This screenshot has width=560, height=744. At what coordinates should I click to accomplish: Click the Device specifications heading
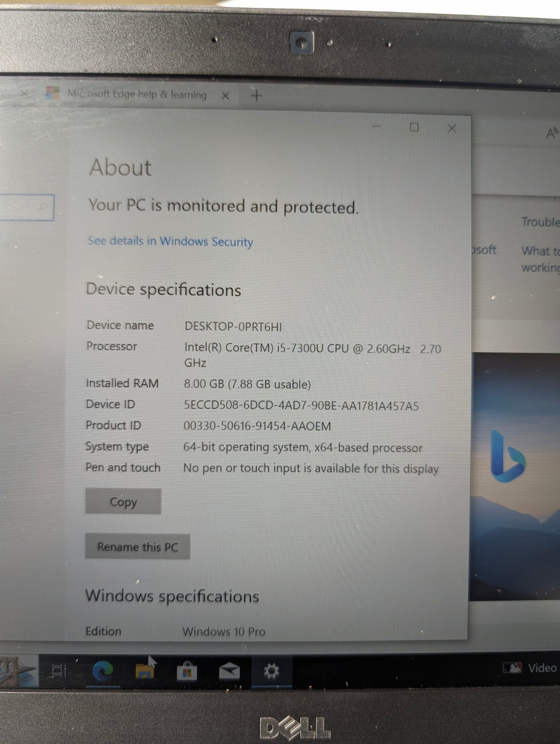tap(163, 290)
